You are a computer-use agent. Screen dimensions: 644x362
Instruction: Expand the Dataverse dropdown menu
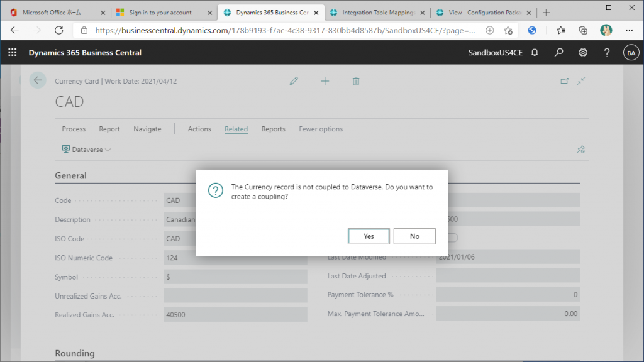[86, 150]
